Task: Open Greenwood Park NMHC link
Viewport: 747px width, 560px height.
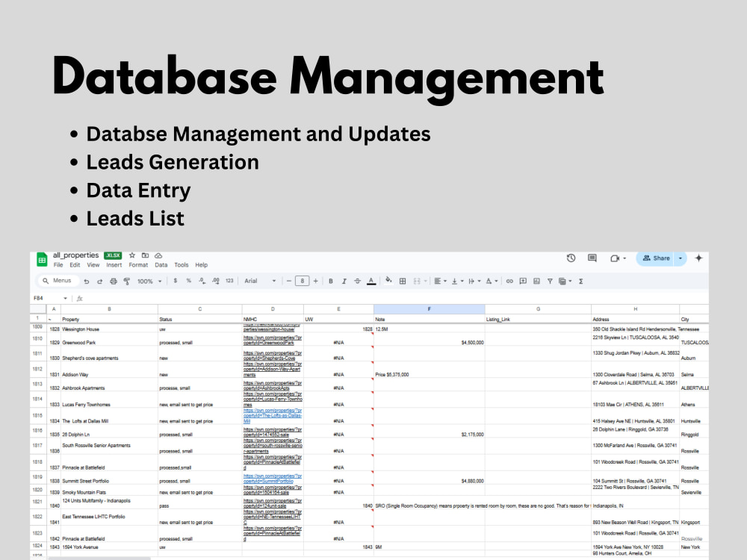Action: (273, 340)
